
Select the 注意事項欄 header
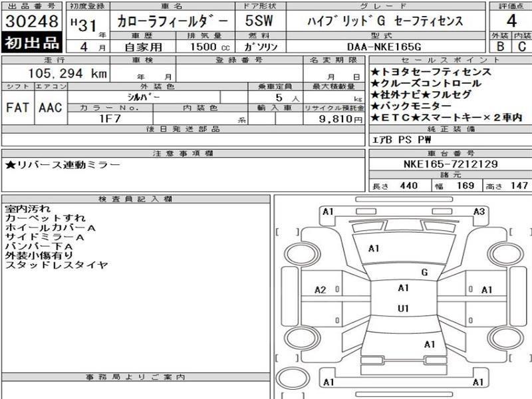pyautogui.click(x=183, y=154)
